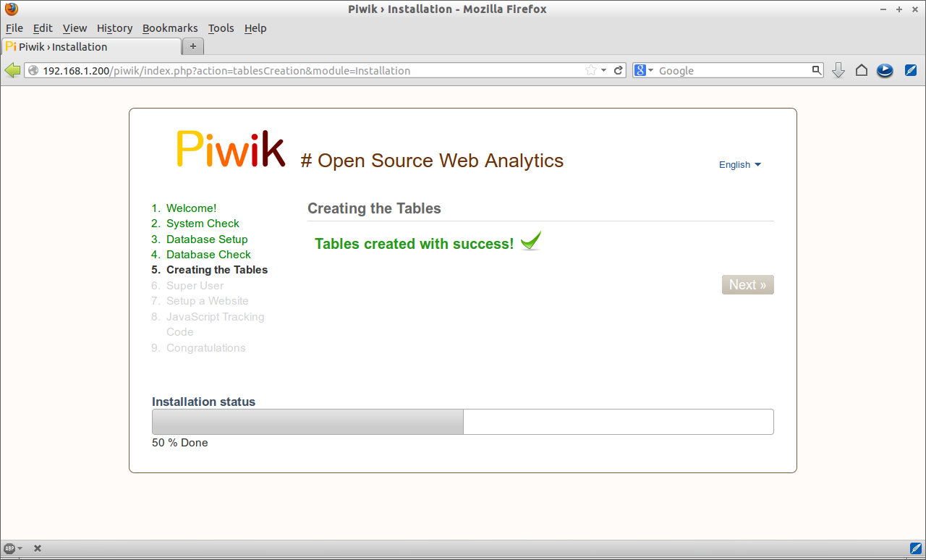Screen dimensions: 926x560
Task: Click the greyed Super User step
Action: tap(195, 286)
